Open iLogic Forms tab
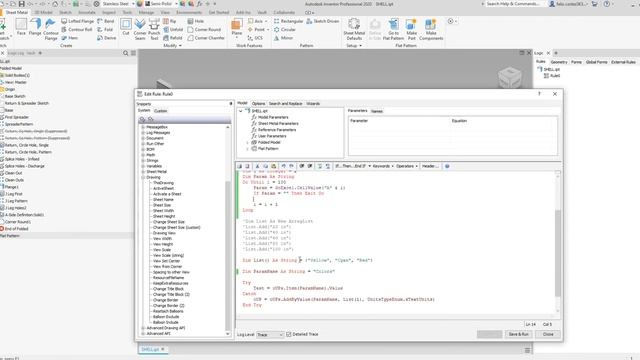Viewport: 640px width, 360px height. click(576, 62)
